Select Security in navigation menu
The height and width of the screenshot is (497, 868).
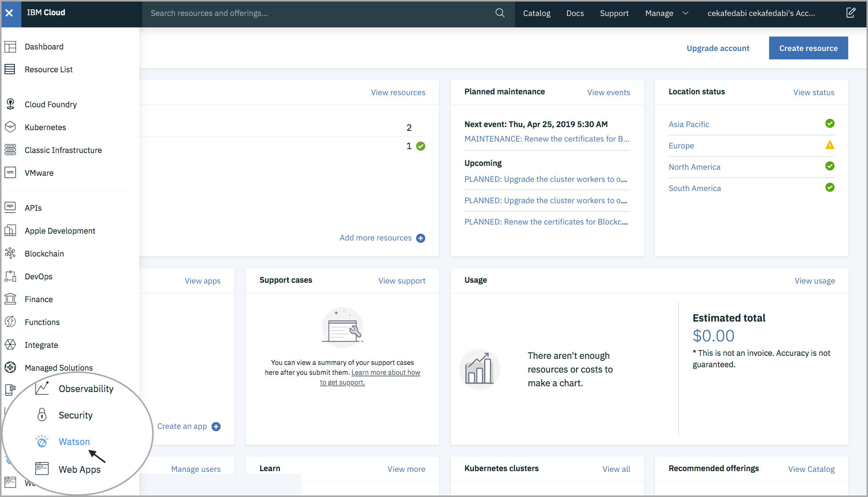pos(75,415)
